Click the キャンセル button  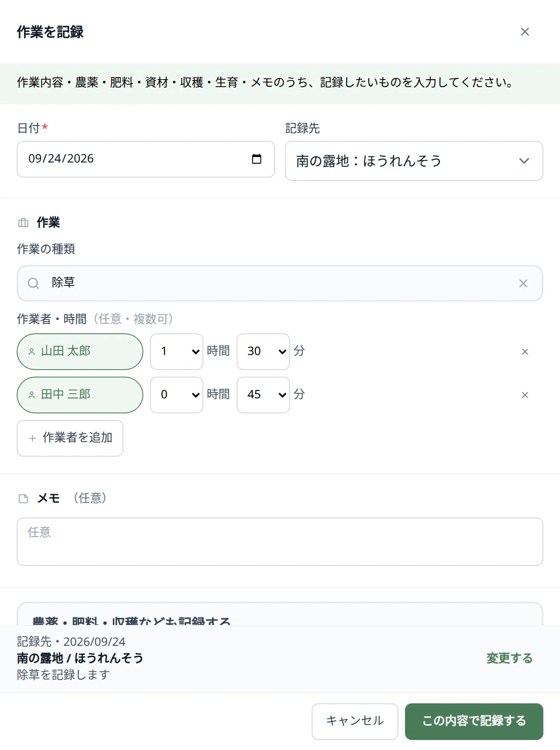pos(355,722)
